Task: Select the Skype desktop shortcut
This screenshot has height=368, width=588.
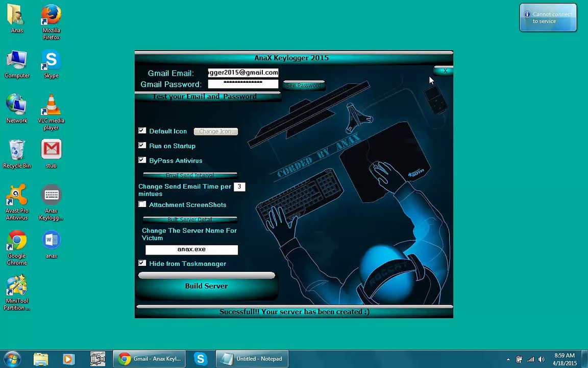Action: coord(51,64)
